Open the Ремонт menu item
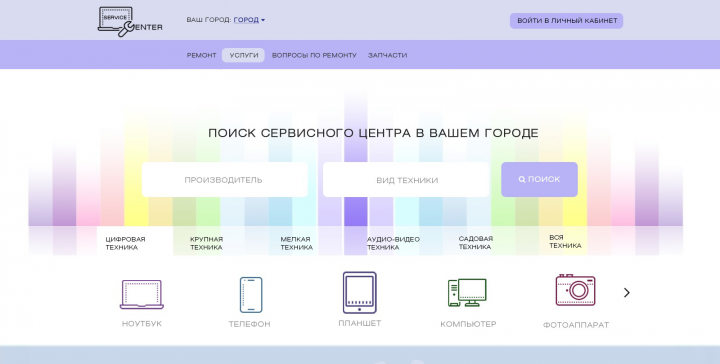The height and width of the screenshot is (364, 720). tap(201, 55)
